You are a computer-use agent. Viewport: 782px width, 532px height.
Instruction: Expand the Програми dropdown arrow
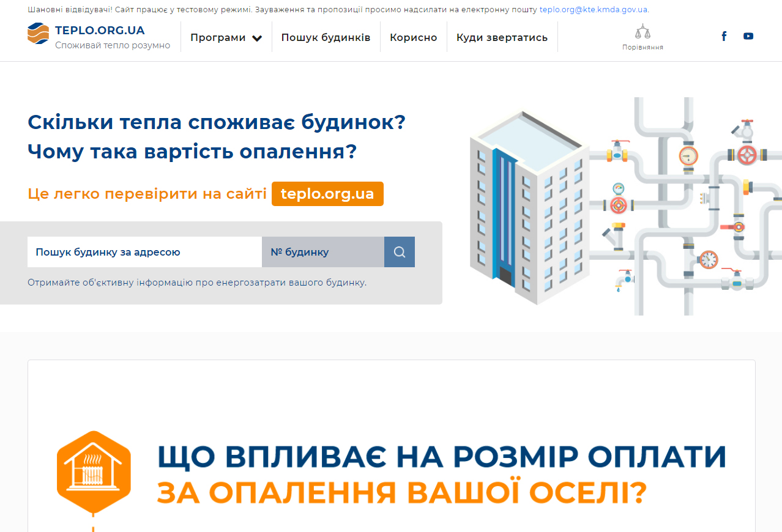click(x=257, y=38)
